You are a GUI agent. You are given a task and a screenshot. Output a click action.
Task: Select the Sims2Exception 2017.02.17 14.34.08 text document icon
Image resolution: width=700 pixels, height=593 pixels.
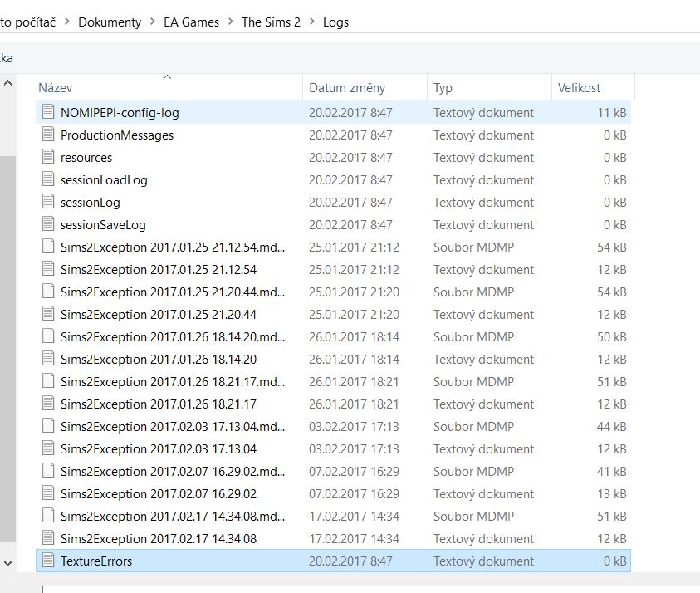tap(47, 538)
